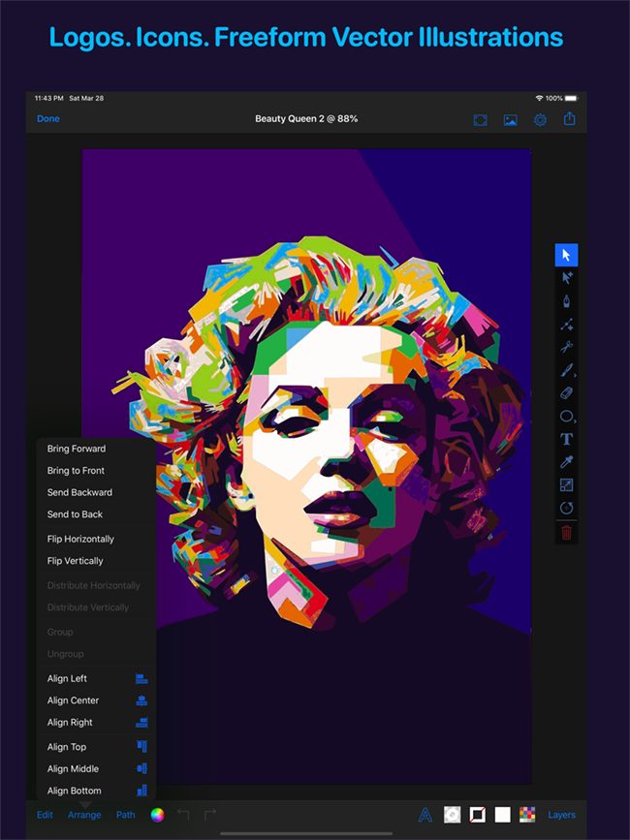Screen dimensions: 630x840
Task: Select the Rotate tool
Action: [566, 508]
